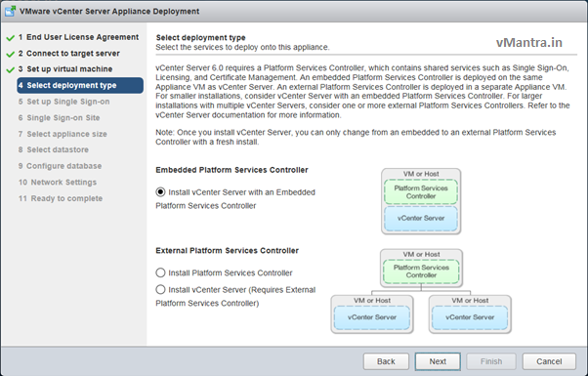Viewport: 588px width, 376px height.
Task: Go to step 3 Set up virtual machine
Action: pos(65,69)
